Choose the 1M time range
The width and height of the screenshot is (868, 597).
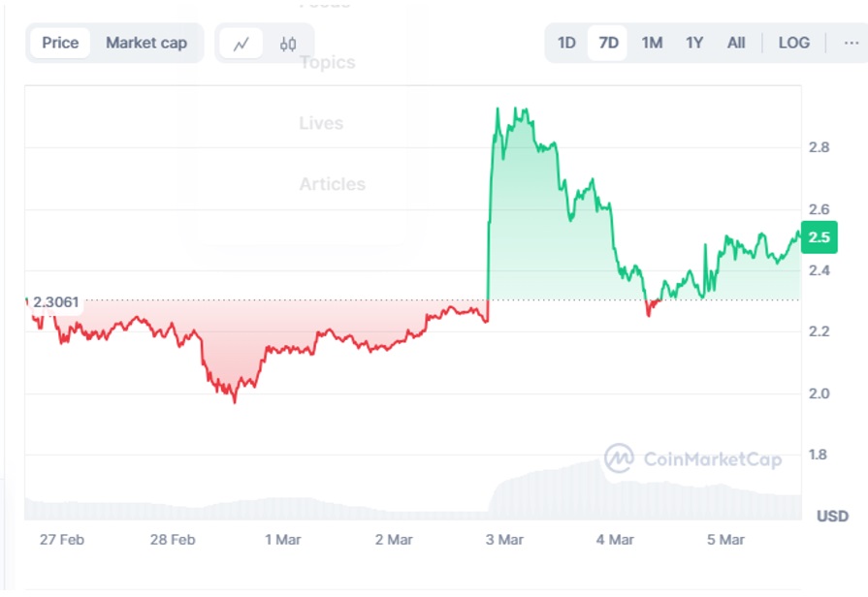pyautogui.click(x=652, y=43)
